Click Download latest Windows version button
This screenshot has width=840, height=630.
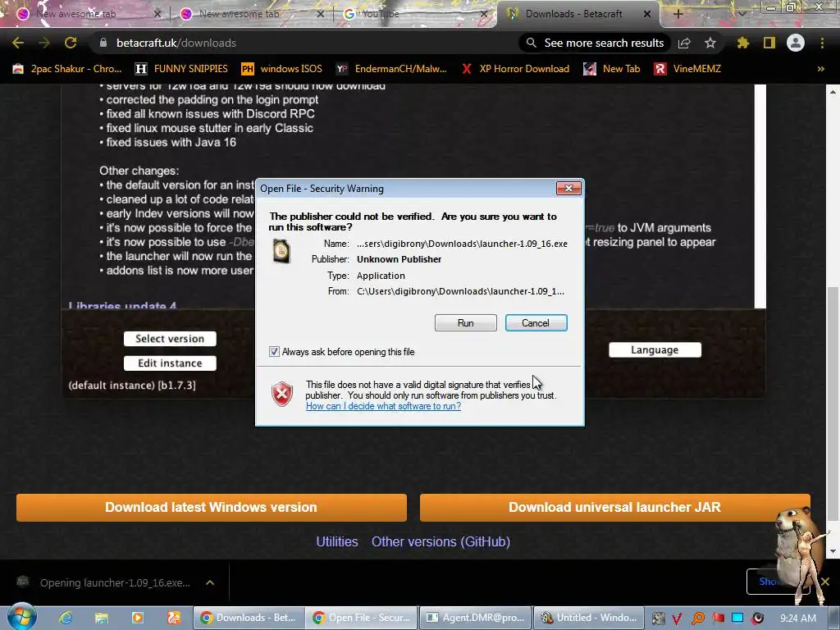point(211,507)
